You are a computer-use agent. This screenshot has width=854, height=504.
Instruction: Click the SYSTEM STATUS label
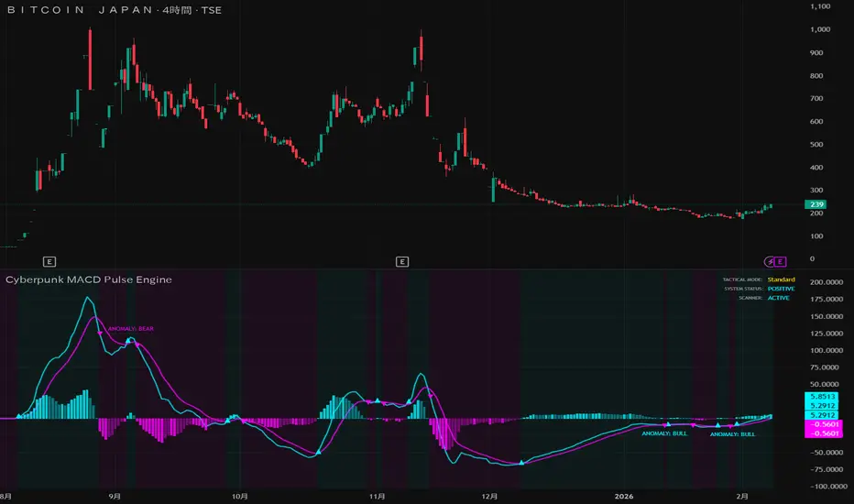click(x=743, y=289)
